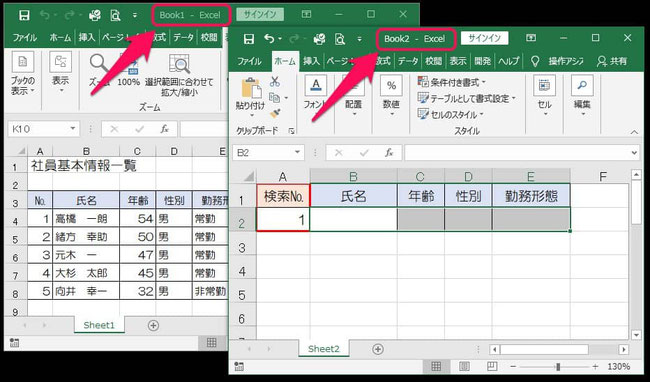
Task: Open the Editing (編集) search group in Book2
Action: click(x=582, y=95)
